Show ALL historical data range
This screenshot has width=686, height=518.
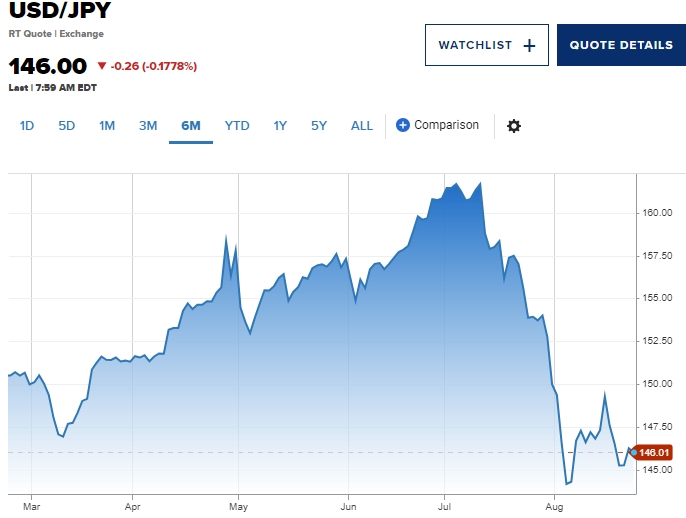click(x=361, y=126)
